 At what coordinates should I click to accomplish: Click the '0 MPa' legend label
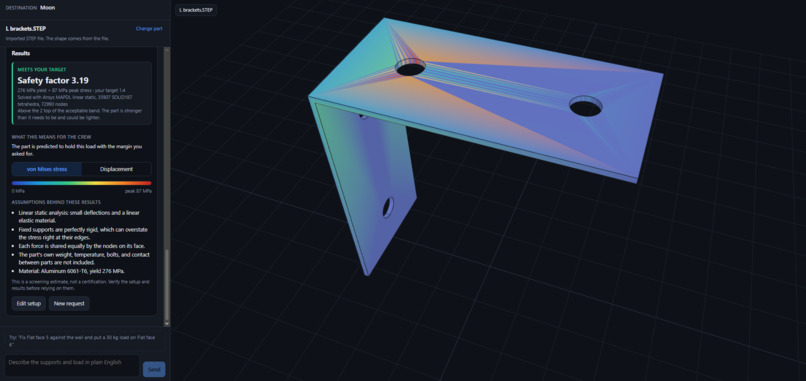(x=19, y=191)
